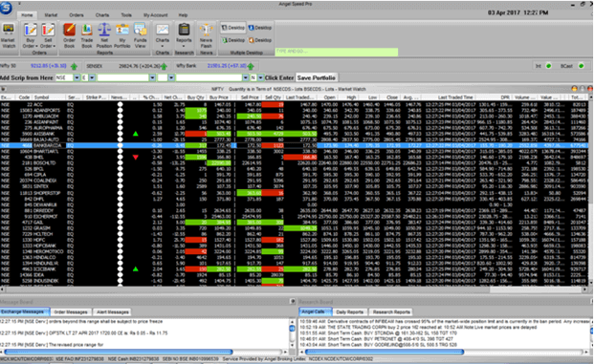This screenshot has height=364, width=595.
Task: Click the green TYPE AND GO input field
Action: [x=336, y=52]
